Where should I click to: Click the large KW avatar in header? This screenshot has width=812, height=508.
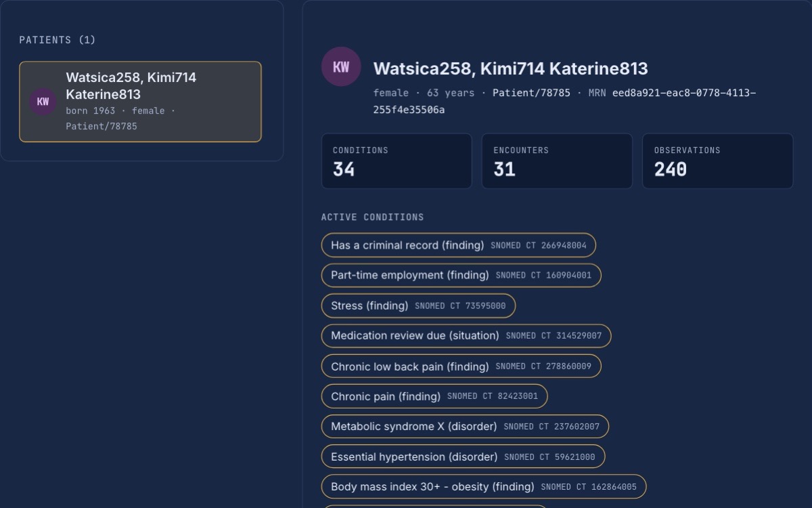point(341,66)
